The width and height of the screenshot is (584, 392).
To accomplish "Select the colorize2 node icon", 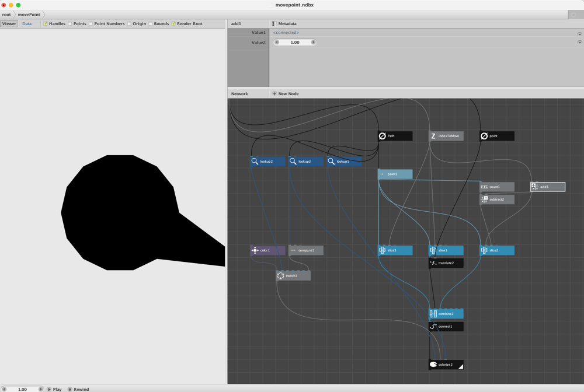I will [x=433, y=365].
